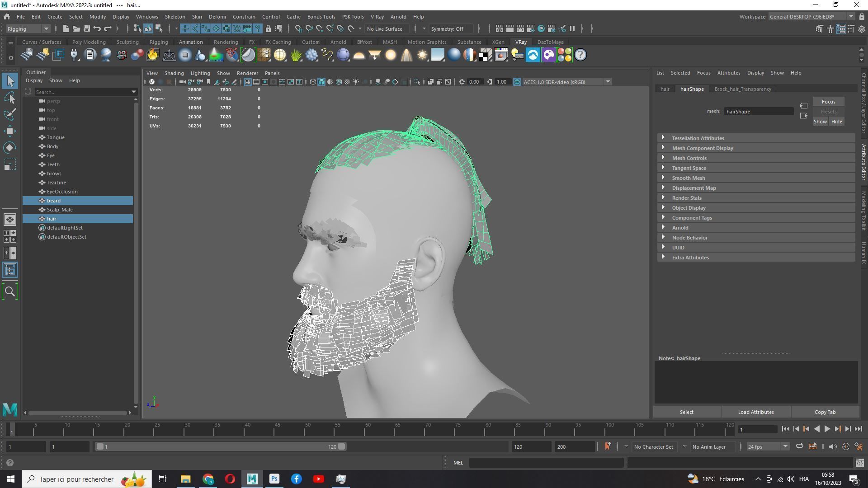Open the Deform menu
The height and width of the screenshot is (488, 868).
[217, 17]
